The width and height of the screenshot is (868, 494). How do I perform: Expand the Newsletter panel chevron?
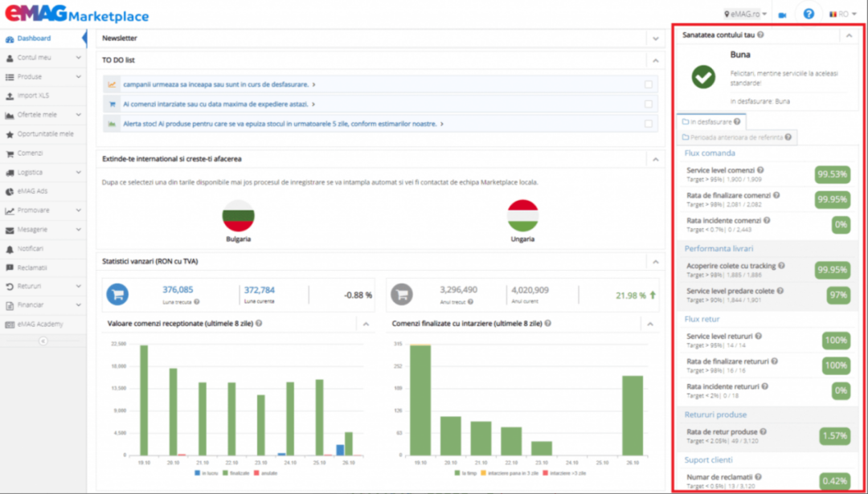[656, 39]
